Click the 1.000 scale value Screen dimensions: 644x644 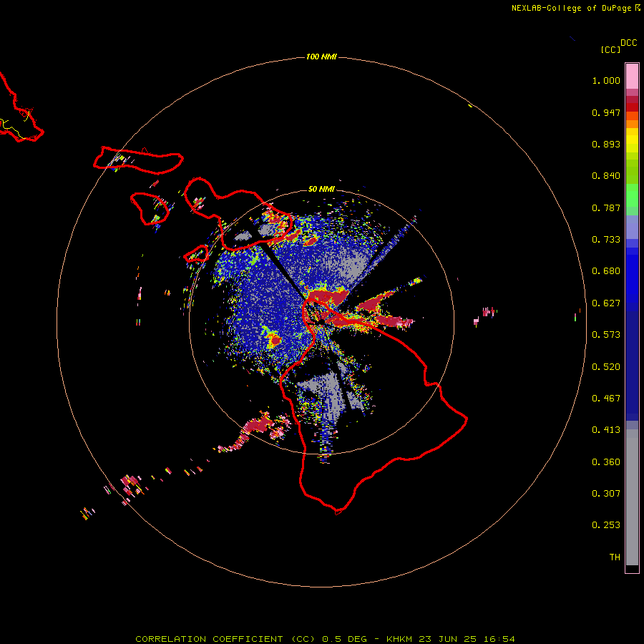tap(606, 80)
